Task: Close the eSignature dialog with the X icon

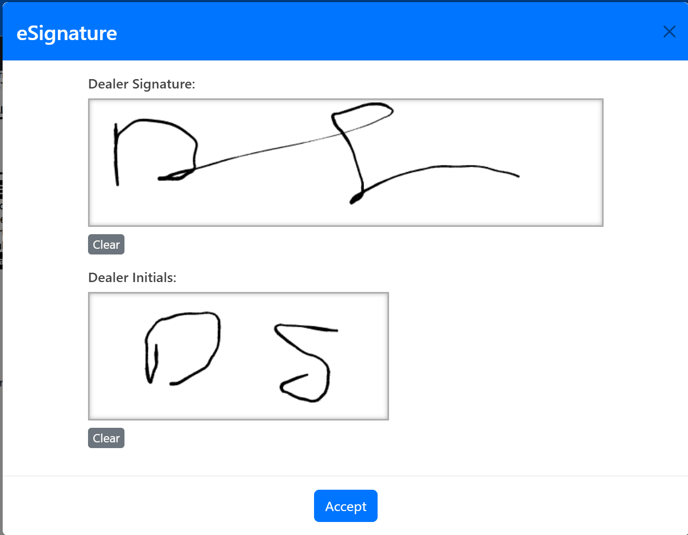Action: click(x=669, y=32)
